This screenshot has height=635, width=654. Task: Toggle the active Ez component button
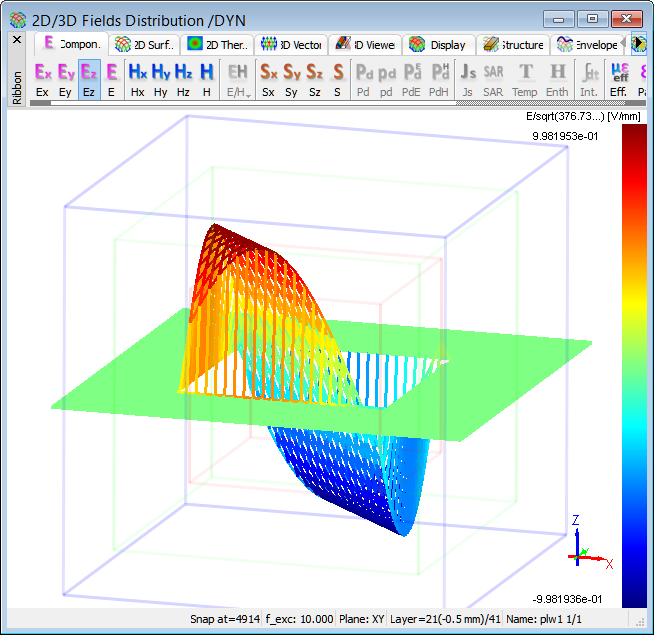coord(89,78)
